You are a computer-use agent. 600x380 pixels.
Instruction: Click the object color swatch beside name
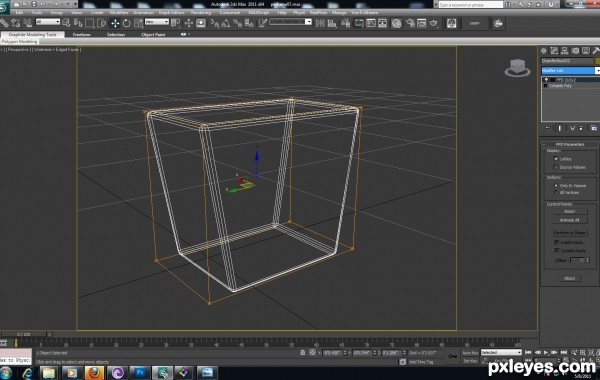pos(598,61)
